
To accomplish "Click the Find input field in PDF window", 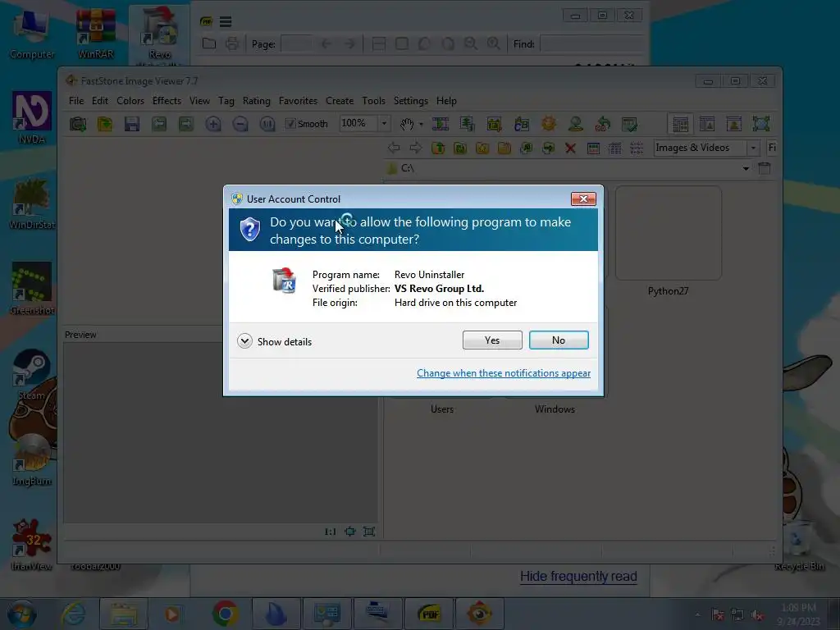I will pyautogui.click(x=592, y=44).
